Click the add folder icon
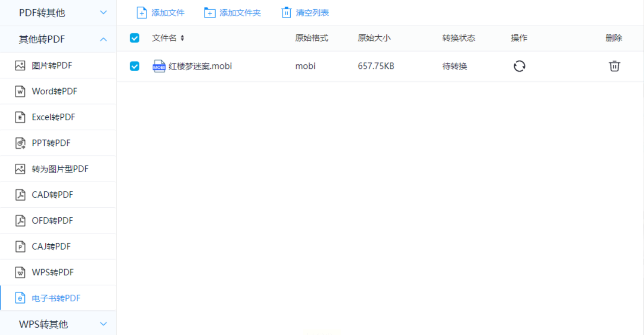 tap(209, 13)
